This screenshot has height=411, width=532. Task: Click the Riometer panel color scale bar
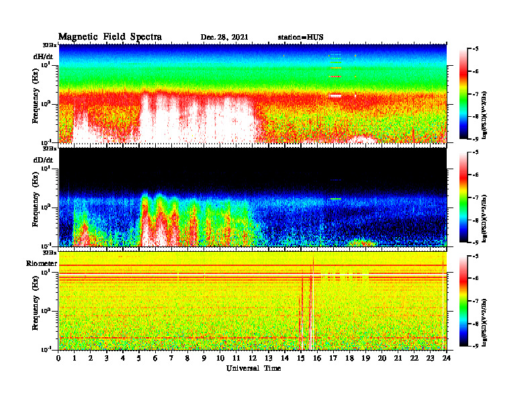click(463, 301)
